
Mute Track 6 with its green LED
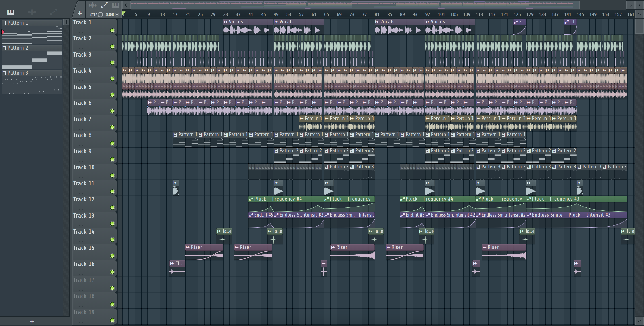pyautogui.click(x=112, y=111)
